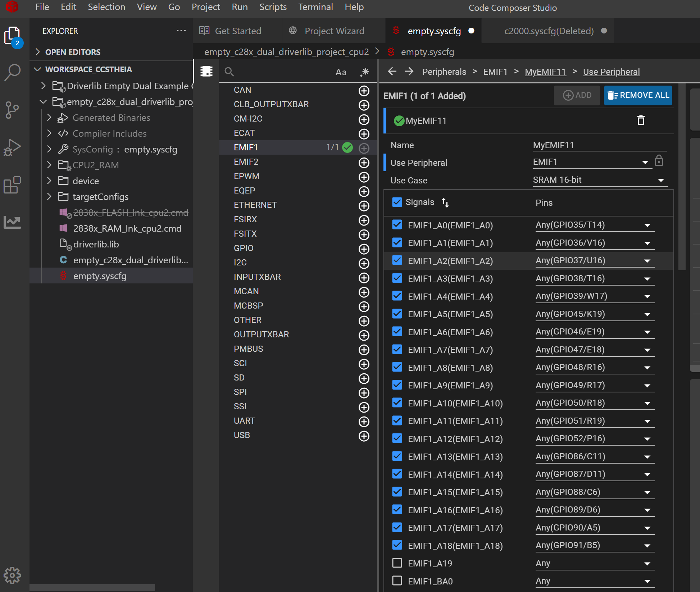Open the Extensions view icon
This screenshot has height=592, width=700.
pos(13,185)
